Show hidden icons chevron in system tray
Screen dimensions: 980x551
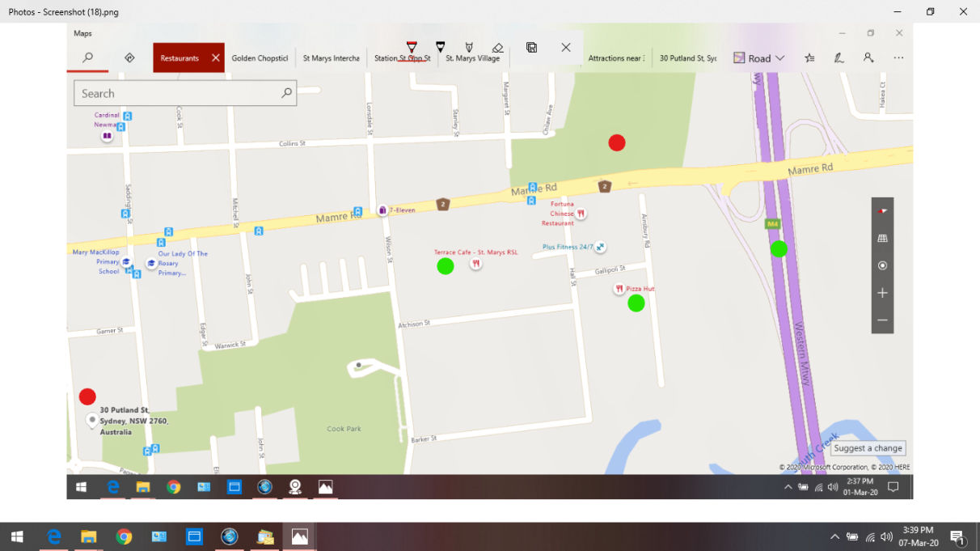tap(834, 537)
